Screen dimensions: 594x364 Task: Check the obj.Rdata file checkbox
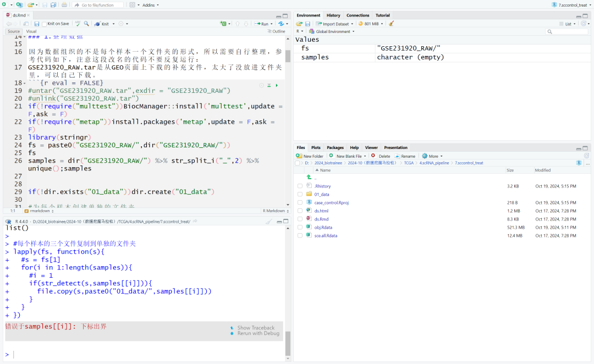pyautogui.click(x=300, y=227)
